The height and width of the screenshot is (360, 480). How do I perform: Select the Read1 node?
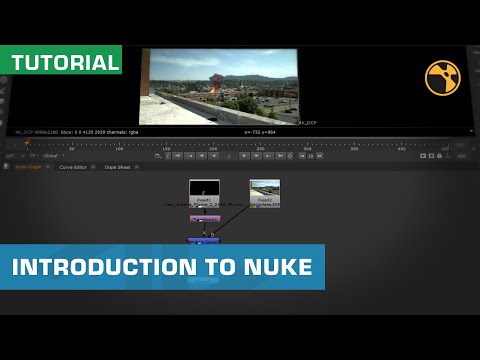(204, 193)
